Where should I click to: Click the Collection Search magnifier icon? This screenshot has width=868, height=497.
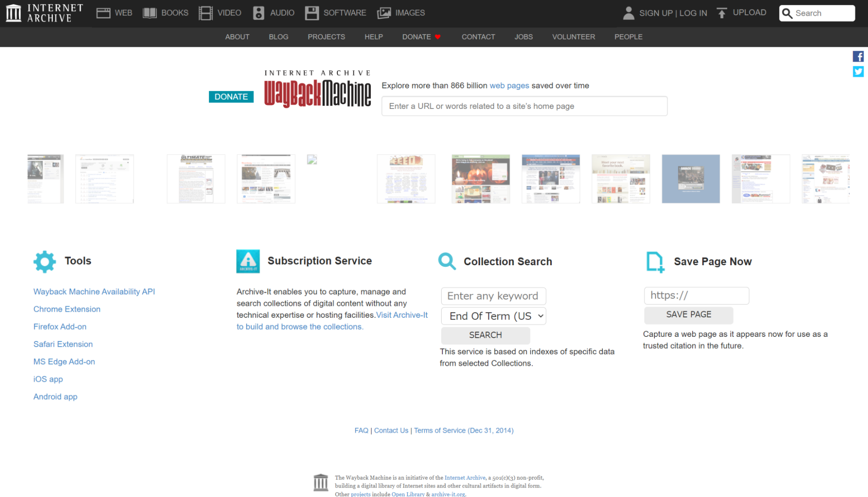click(x=447, y=261)
